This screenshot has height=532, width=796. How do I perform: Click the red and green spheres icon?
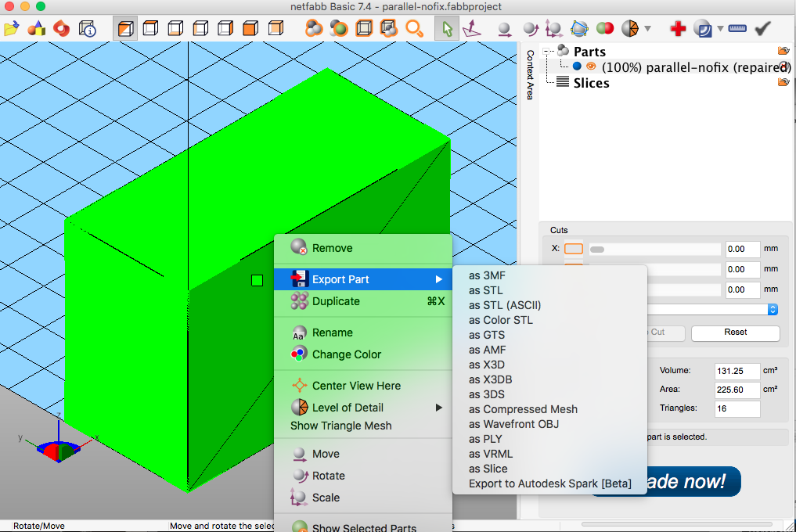604,28
